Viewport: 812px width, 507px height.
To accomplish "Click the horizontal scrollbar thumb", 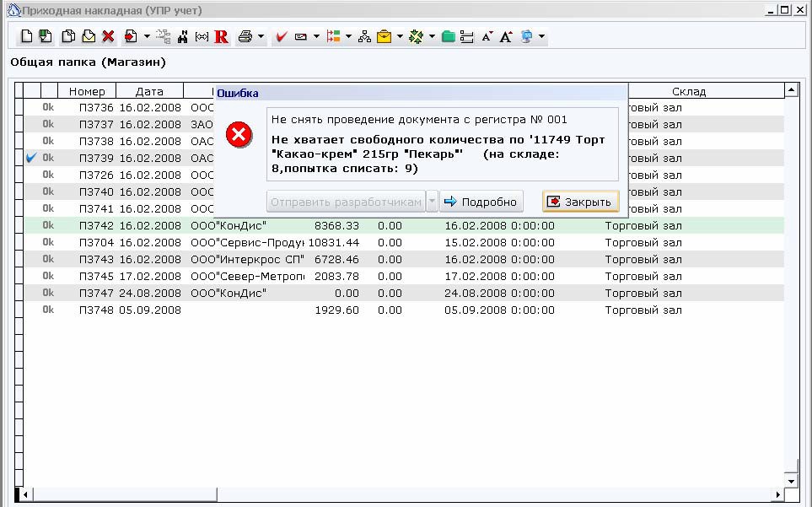I will coord(124,494).
